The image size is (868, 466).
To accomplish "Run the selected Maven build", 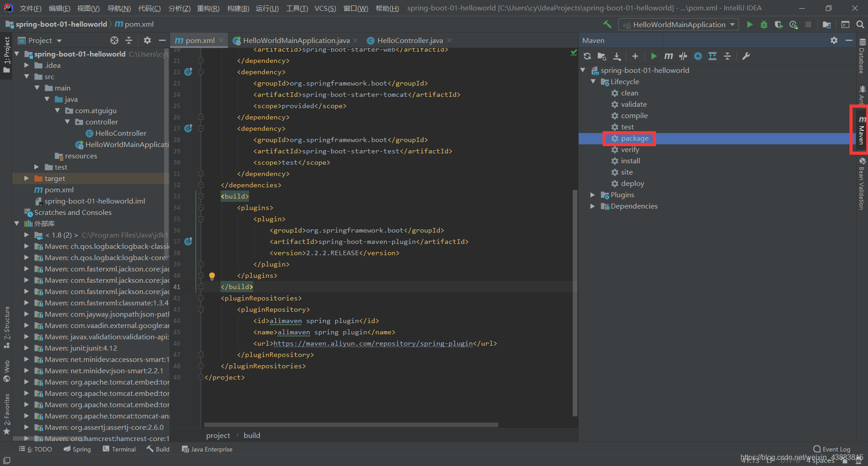I will (654, 56).
